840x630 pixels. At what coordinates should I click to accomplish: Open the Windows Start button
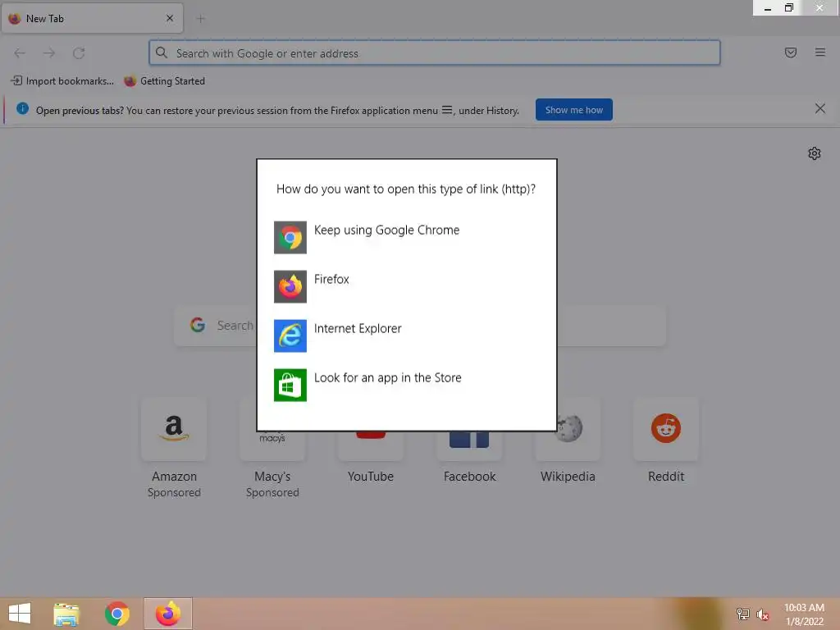point(20,614)
